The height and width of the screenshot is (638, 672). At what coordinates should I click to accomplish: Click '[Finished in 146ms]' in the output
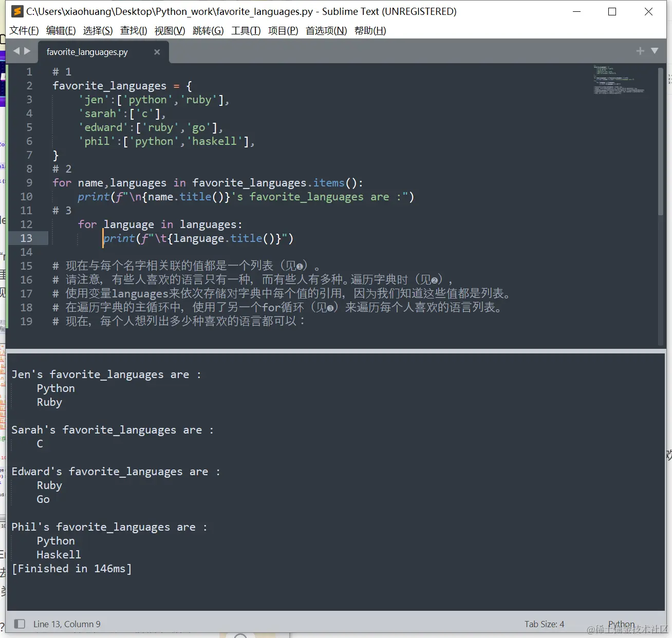click(71, 569)
